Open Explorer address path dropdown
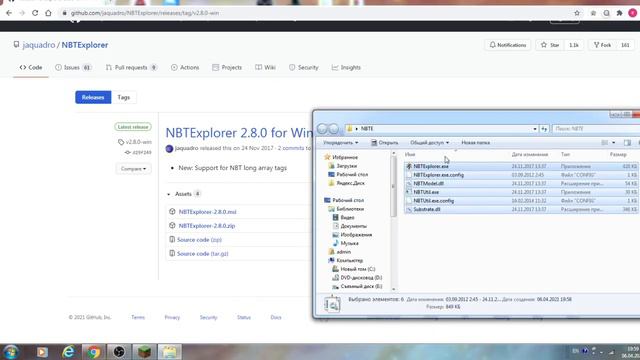The width and height of the screenshot is (640, 360). pos(535,129)
